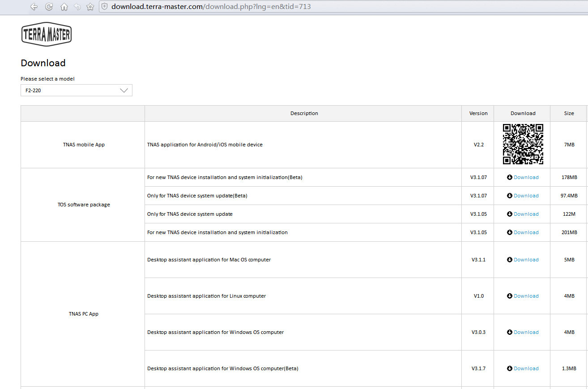Download the 201MB TOS installation package
The width and height of the screenshot is (588, 389).
(526, 233)
